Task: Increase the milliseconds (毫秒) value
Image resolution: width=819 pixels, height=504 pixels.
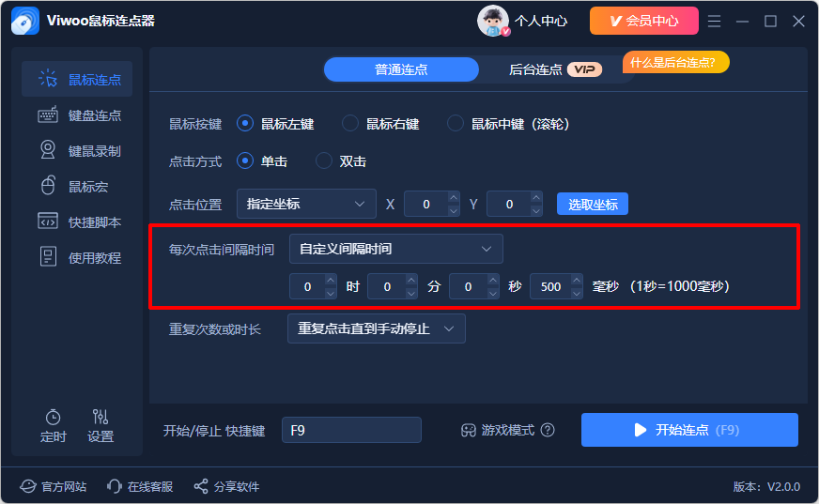Action: [x=577, y=281]
